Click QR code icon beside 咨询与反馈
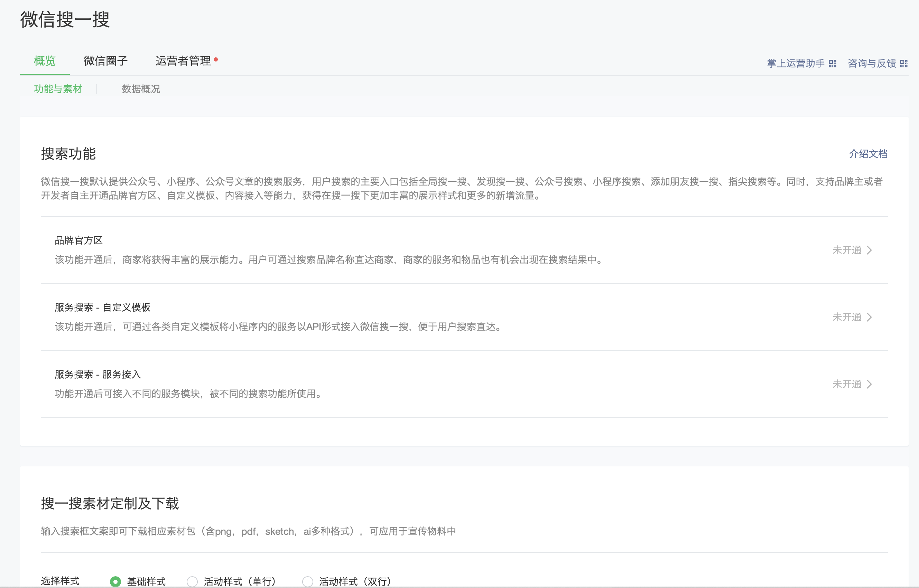919x588 pixels. click(904, 63)
